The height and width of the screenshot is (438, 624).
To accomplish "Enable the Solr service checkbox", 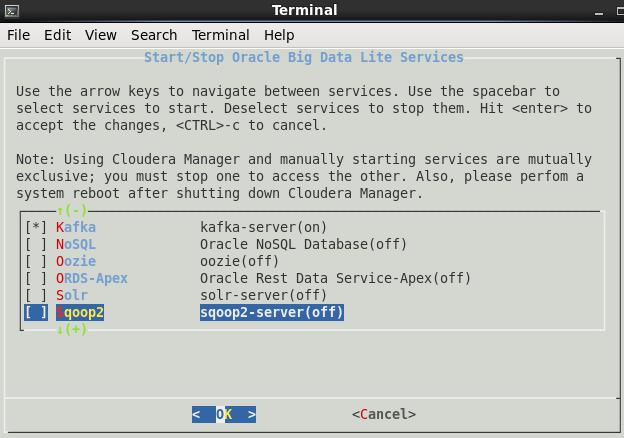I will coord(36,295).
